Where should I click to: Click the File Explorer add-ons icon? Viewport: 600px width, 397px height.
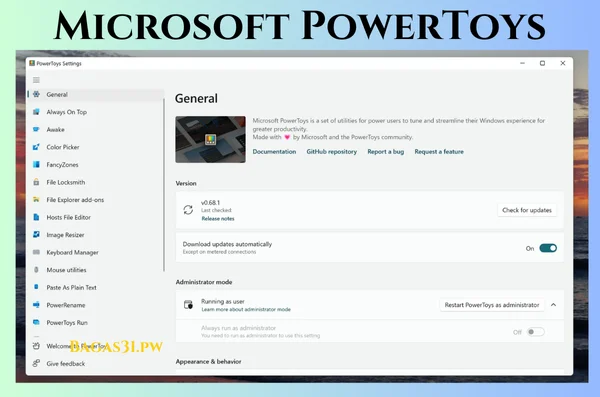click(x=36, y=199)
